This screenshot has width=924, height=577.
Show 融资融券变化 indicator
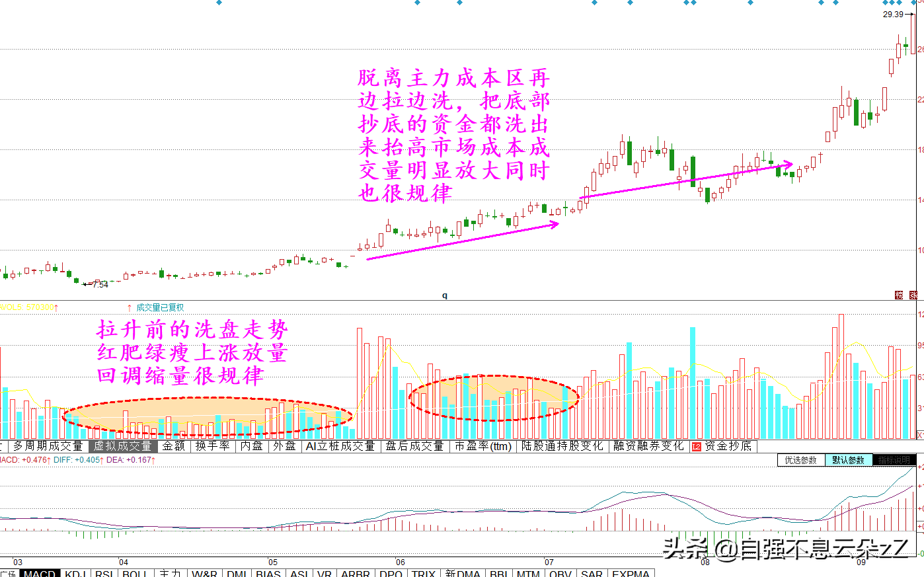coord(648,446)
